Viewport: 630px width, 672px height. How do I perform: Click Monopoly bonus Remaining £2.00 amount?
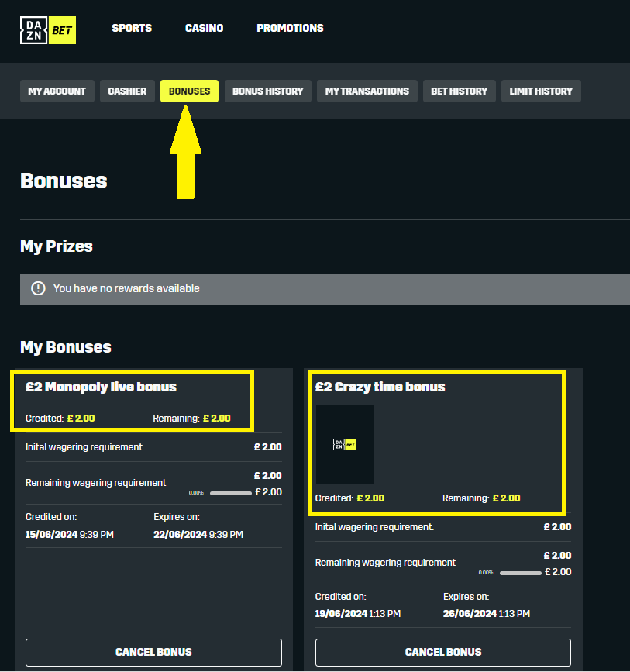tap(217, 419)
